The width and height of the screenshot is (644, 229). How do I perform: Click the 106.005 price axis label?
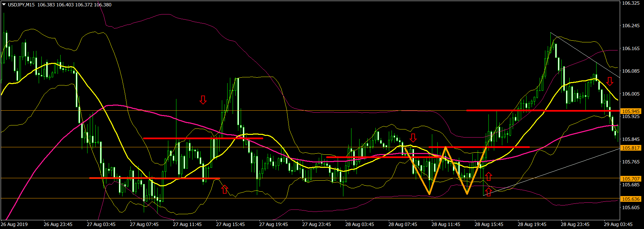click(631, 94)
